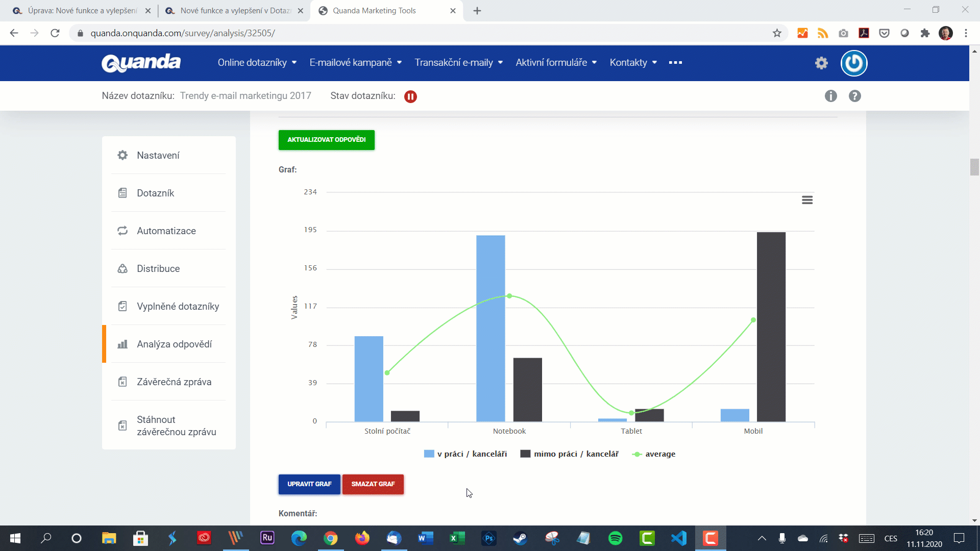Click the info icon in the top right area
Viewport: 980px width, 551px height.
[x=831, y=95]
